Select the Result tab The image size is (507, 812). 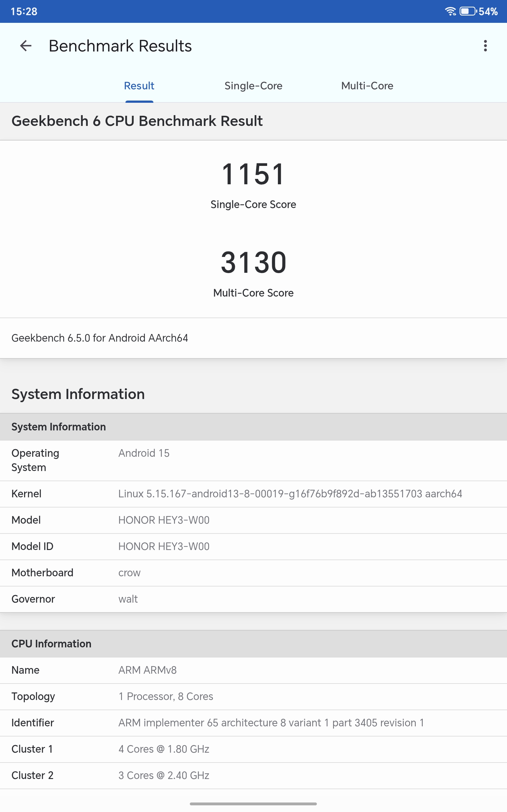(x=139, y=86)
